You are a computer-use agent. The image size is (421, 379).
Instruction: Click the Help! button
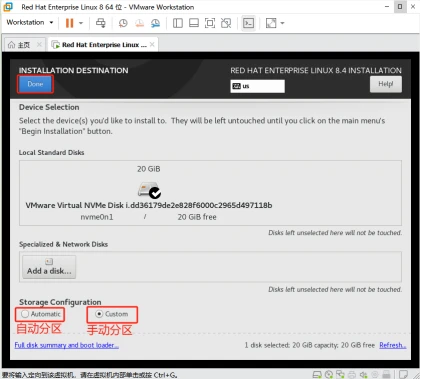[x=386, y=84]
